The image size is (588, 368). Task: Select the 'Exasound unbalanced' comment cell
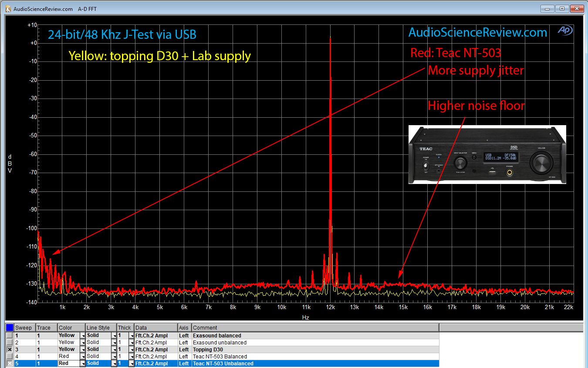click(x=315, y=343)
